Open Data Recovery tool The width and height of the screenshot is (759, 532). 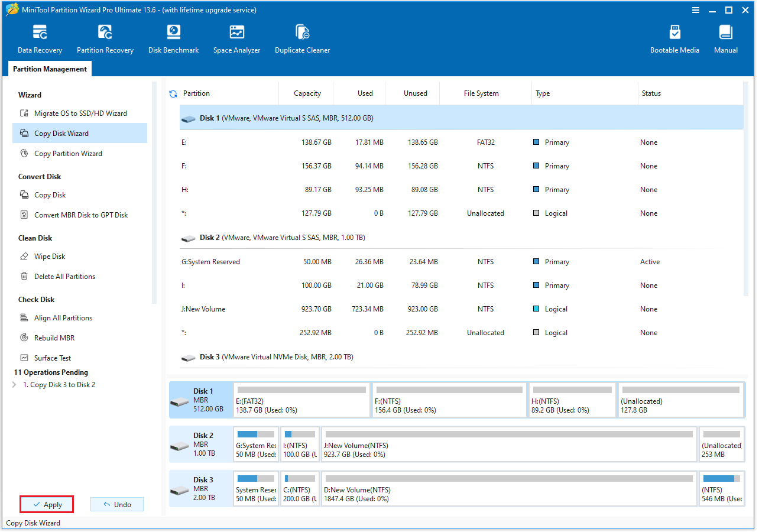click(40, 39)
